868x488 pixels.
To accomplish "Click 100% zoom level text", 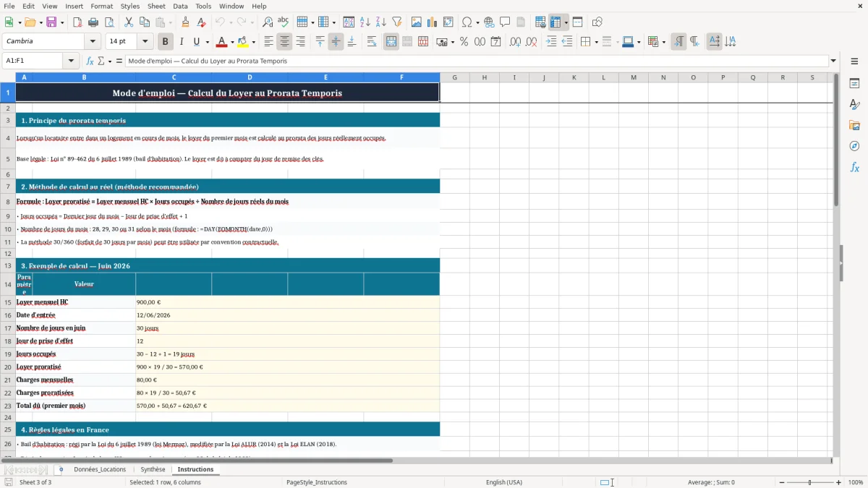I will [x=855, y=482].
